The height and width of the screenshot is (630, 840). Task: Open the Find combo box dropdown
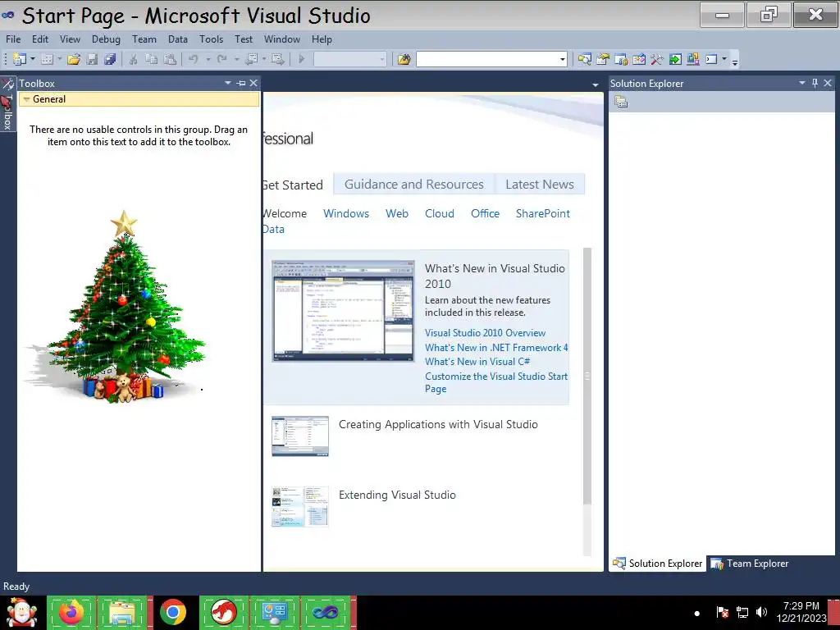[x=563, y=59]
